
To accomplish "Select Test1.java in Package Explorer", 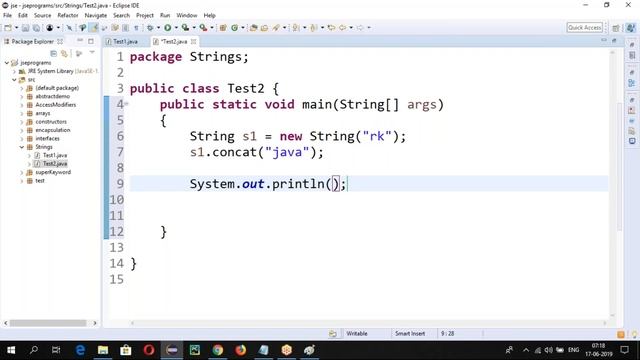I will coord(55,156).
